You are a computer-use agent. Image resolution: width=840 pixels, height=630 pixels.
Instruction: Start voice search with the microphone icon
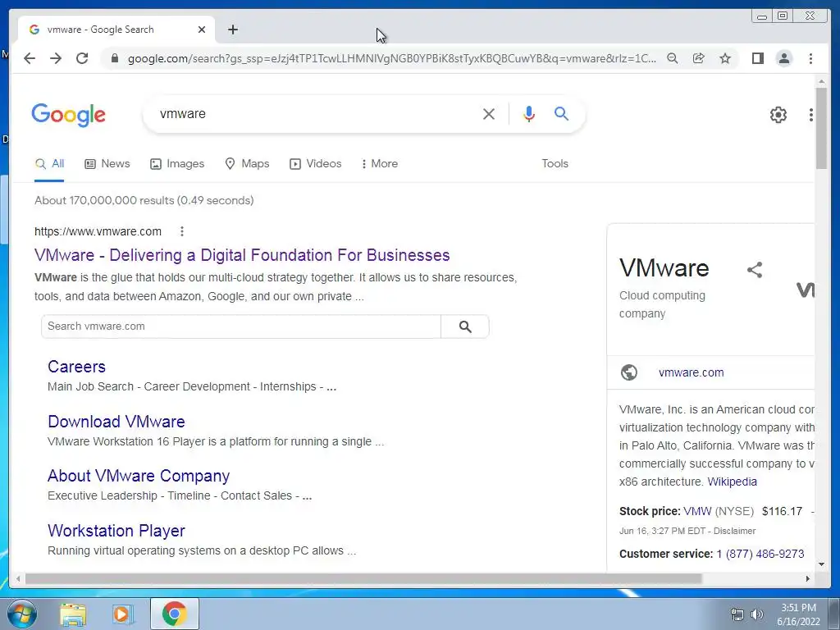[x=529, y=113]
